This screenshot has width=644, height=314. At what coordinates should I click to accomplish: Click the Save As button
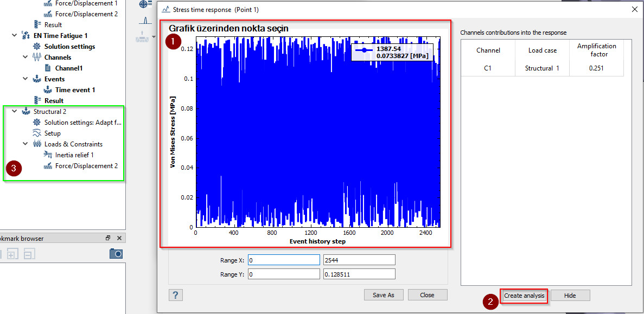(383, 295)
